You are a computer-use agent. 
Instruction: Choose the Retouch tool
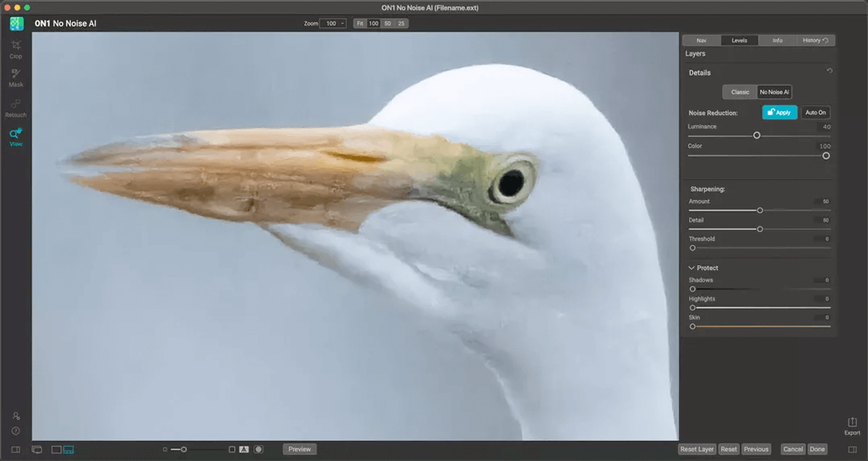click(15, 105)
